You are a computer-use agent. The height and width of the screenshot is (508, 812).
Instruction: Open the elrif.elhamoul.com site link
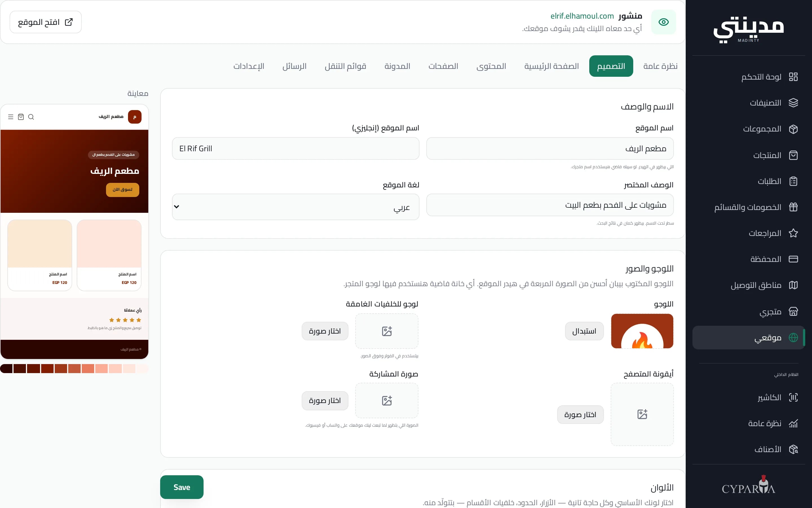pyautogui.click(x=582, y=16)
